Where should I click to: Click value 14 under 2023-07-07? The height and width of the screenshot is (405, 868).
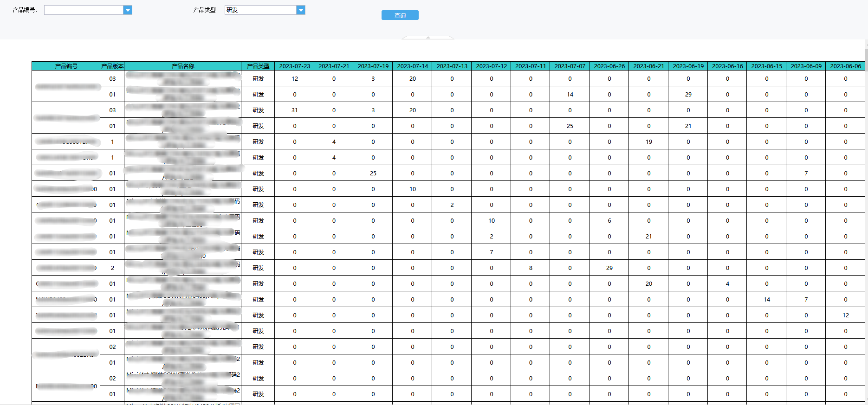pos(570,94)
